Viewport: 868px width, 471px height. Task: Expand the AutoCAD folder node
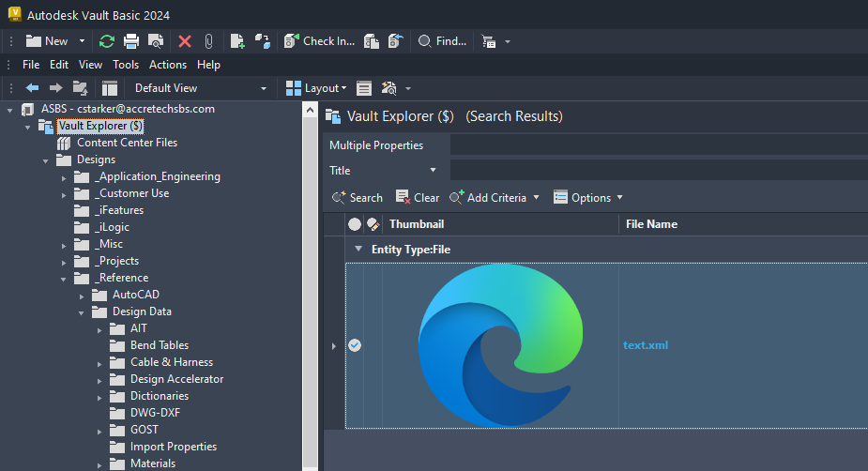82,296
